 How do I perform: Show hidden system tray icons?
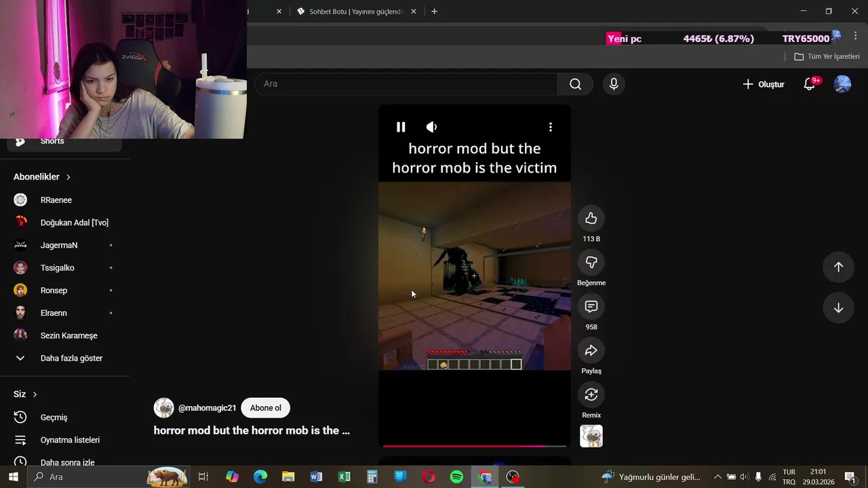717,476
